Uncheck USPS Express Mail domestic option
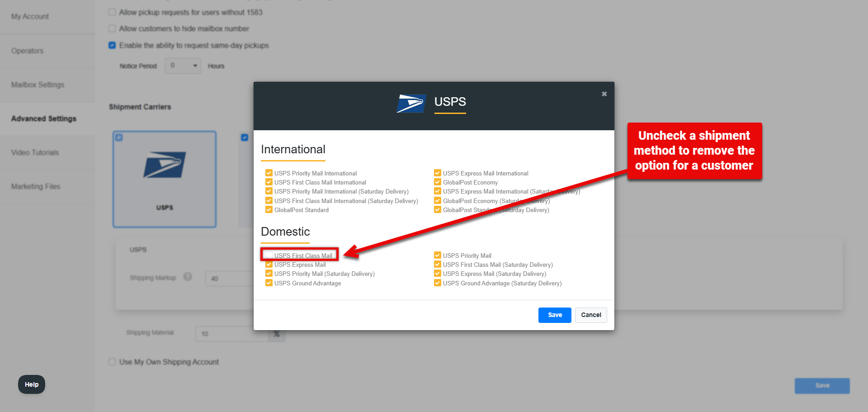Viewport: 868px width, 412px height. click(x=269, y=264)
